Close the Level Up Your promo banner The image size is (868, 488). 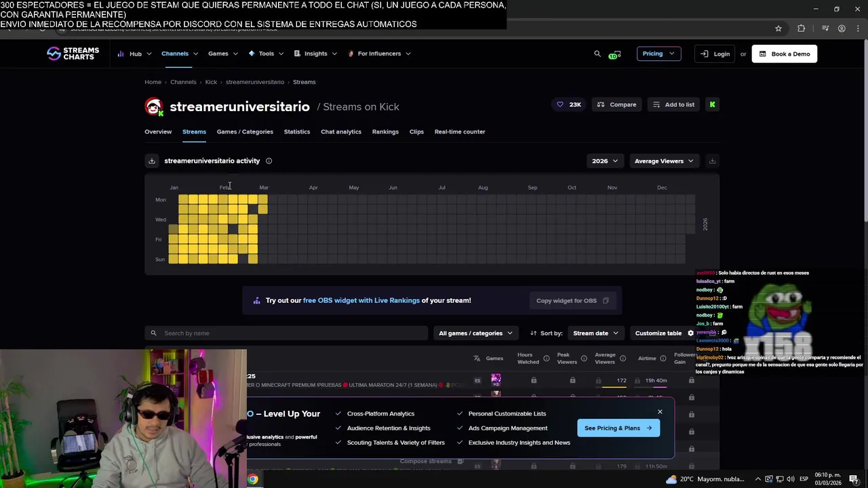660,411
